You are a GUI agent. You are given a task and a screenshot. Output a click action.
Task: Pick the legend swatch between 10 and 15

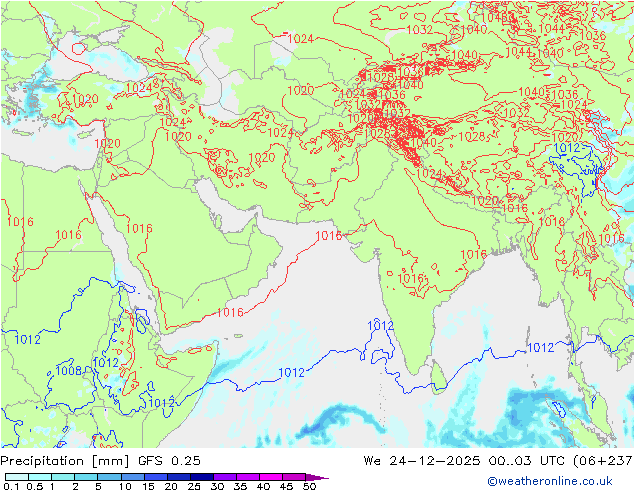pos(132,477)
